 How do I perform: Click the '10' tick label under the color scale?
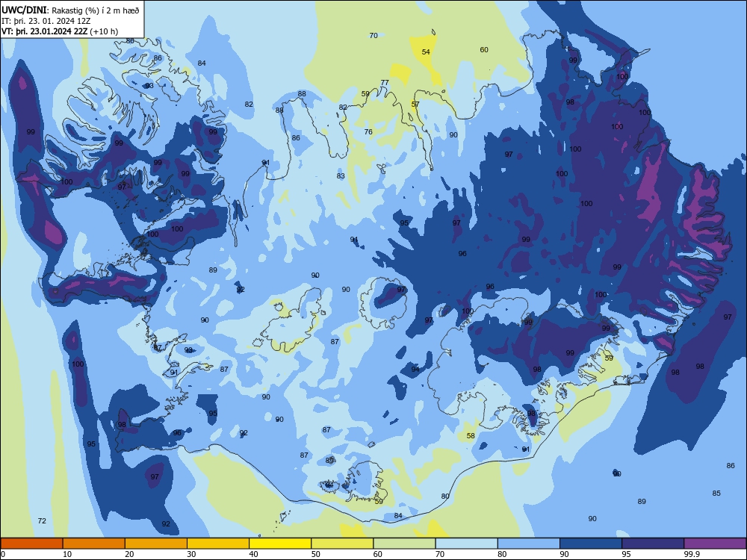(x=67, y=554)
